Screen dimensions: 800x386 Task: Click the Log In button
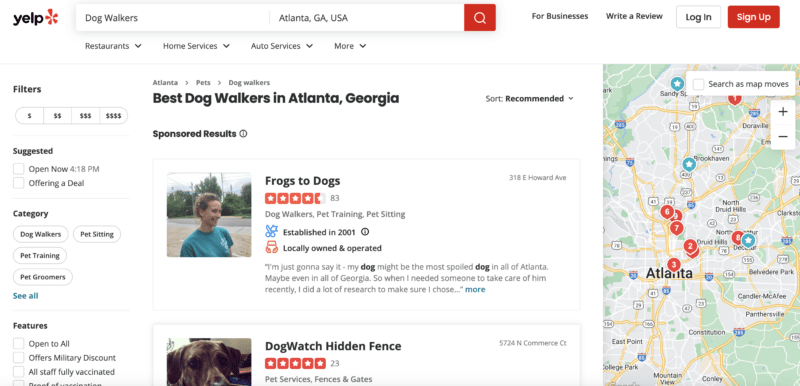click(698, 17)
